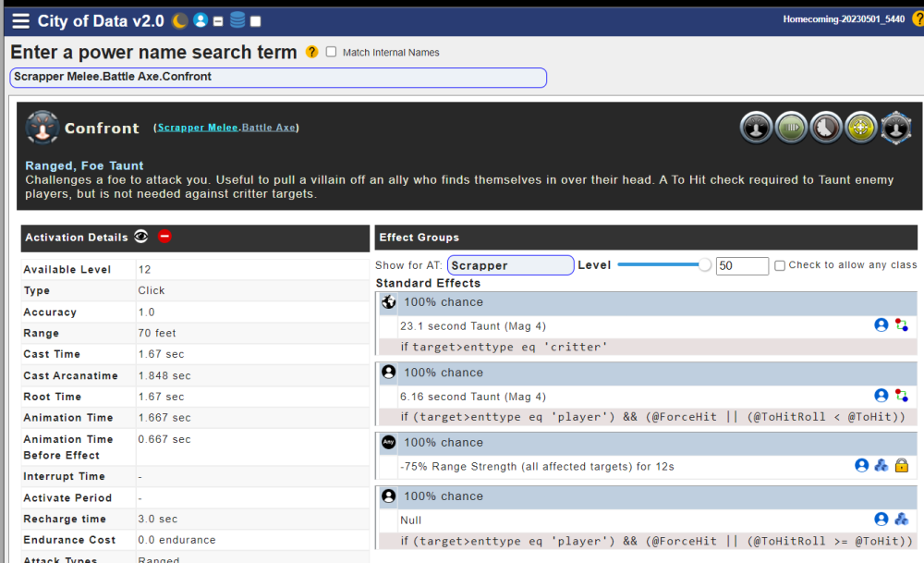This screenshot has height=563, width=924.
Task: Click the database stack icon in header
Action: coord(237,20)
